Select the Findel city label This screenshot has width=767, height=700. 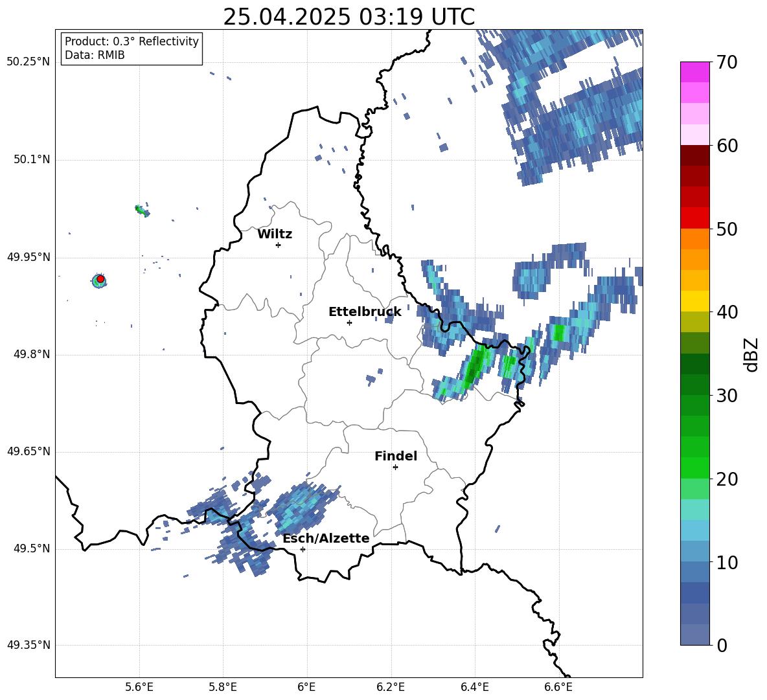coord(396,456)
